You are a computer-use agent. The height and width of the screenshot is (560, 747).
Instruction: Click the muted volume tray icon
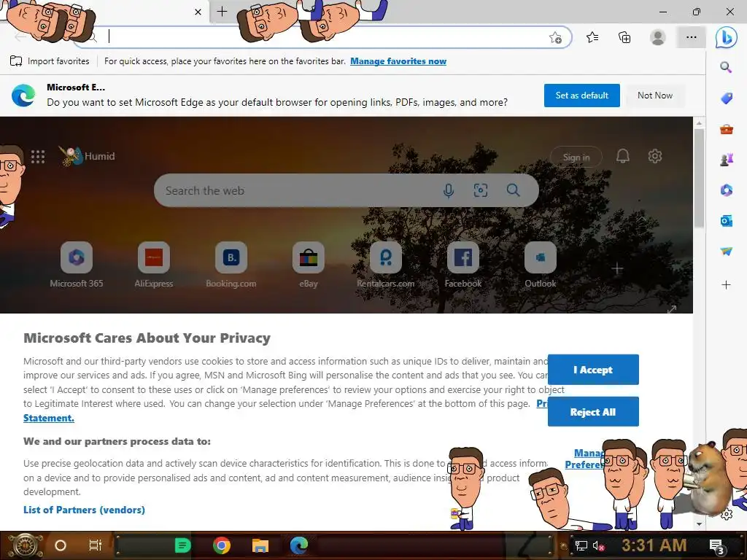pyautogui.click(x=598, y=545)
